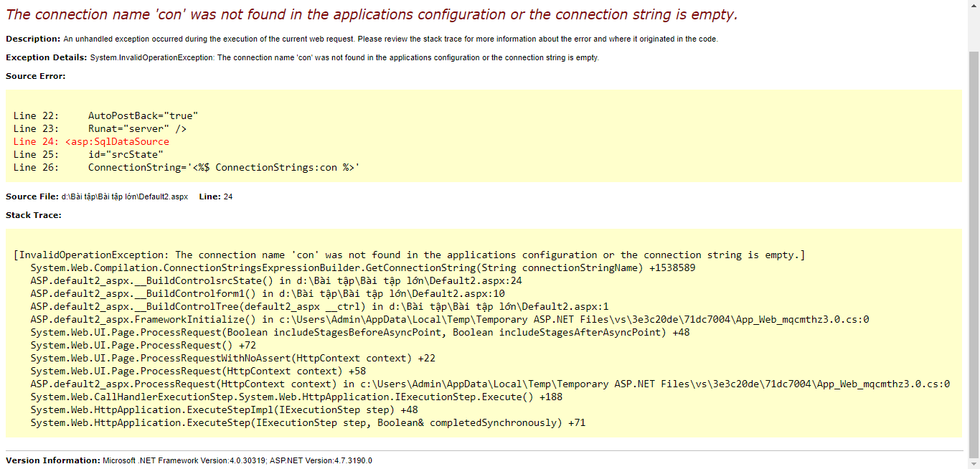The image size is (980, 469).
Task: Click the 'Version Information:' footer text
Action: (53, 460)
